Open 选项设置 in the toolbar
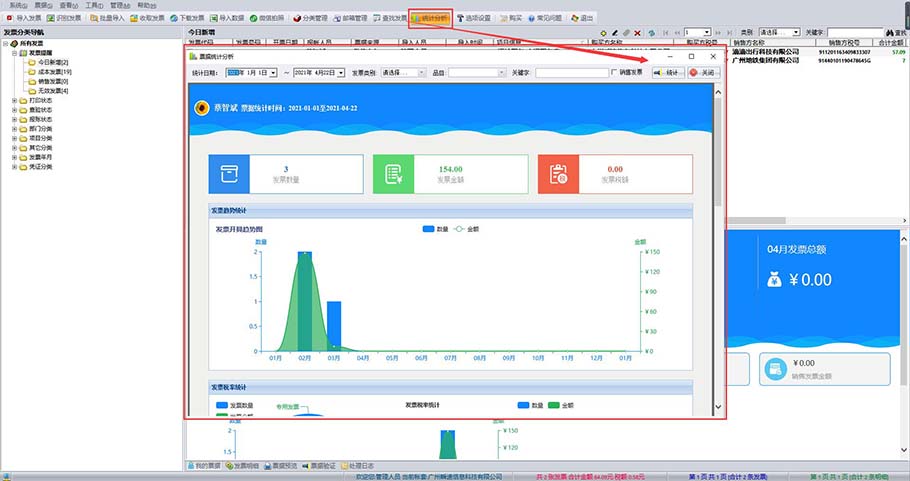Screen dimensions: 910x481 474,18
